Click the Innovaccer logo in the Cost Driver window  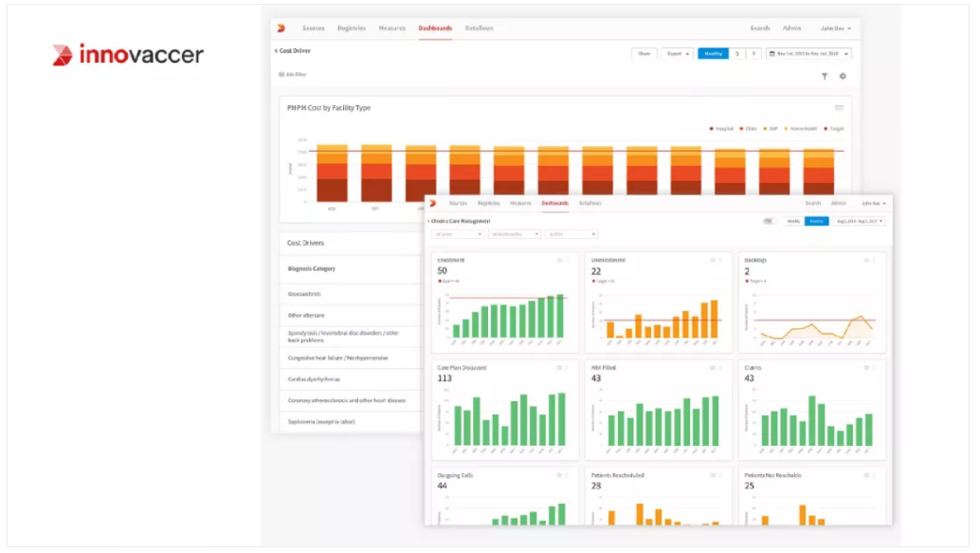point(281,28)
